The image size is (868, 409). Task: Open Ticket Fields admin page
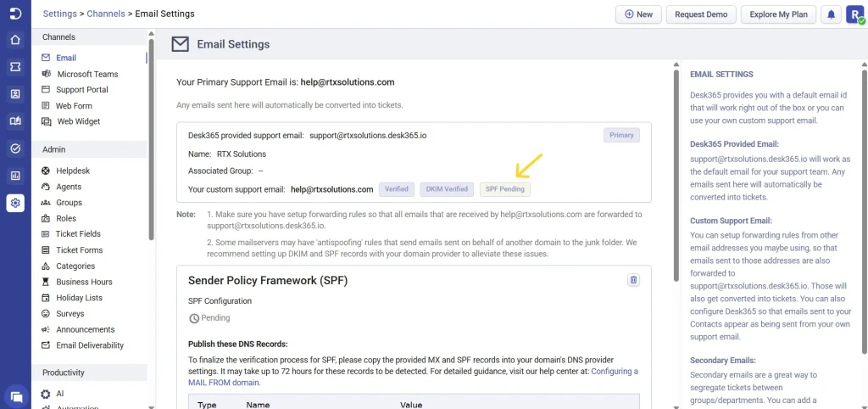click(78, 234)
